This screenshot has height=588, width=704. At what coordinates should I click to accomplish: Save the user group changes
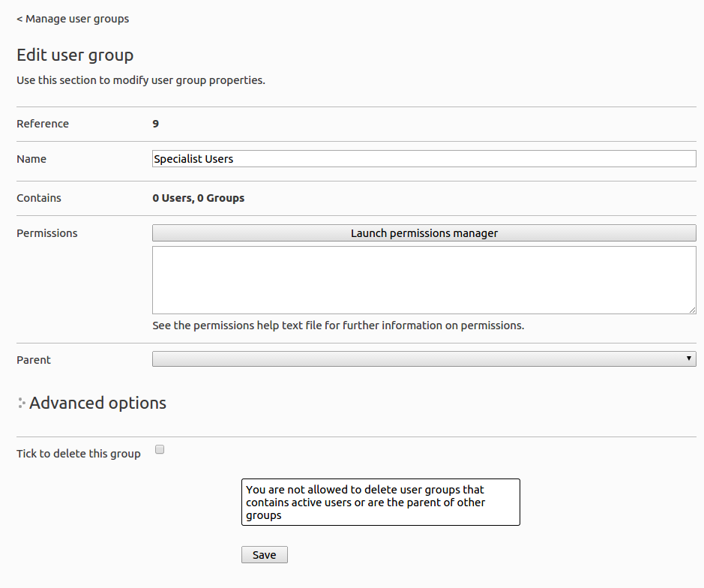(265, 555)
